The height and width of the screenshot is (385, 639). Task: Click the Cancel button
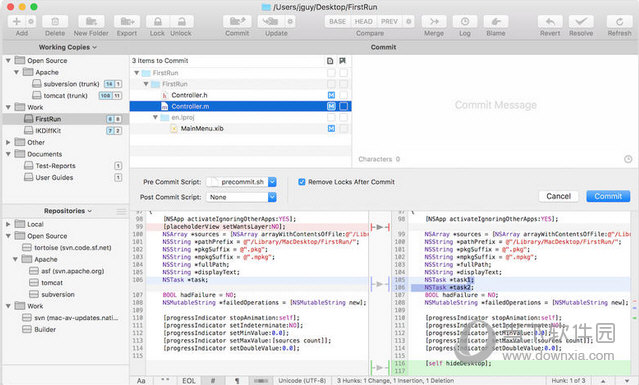coord(558,196)
